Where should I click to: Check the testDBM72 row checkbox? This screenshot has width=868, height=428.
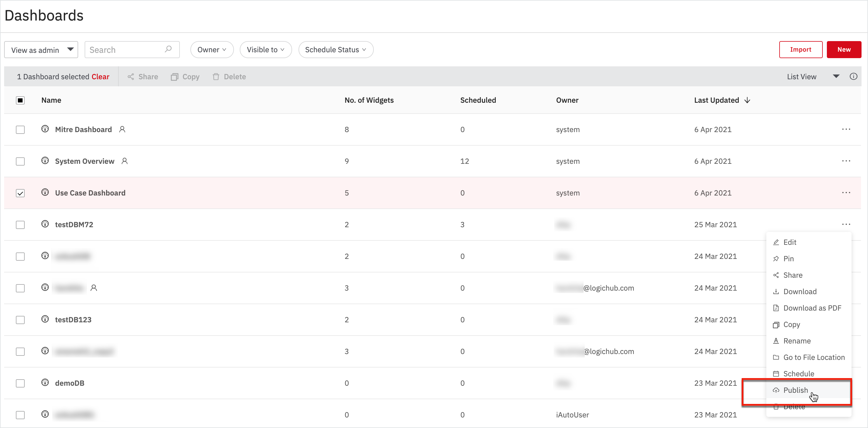pyautogui.click(x=20, y=225)
